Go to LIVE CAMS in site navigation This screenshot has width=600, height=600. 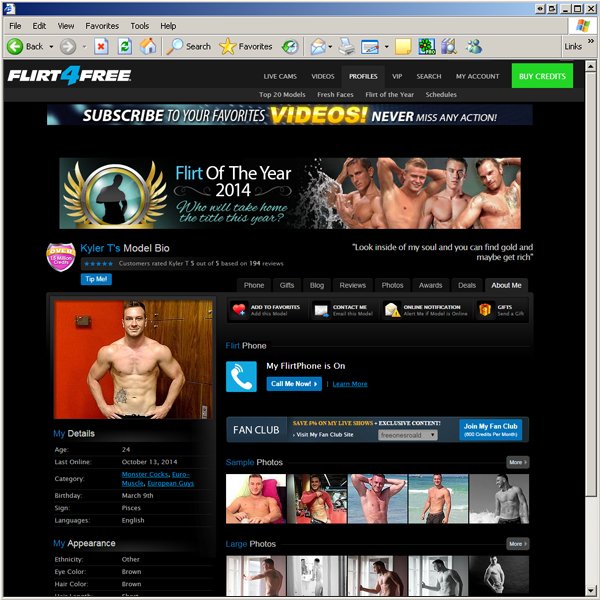point(280,77)
